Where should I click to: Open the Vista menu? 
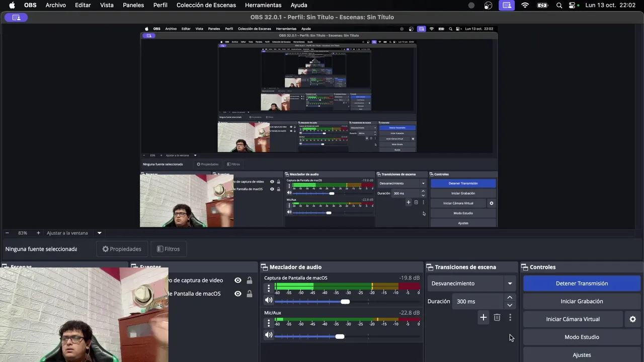[x=107, y=5]
